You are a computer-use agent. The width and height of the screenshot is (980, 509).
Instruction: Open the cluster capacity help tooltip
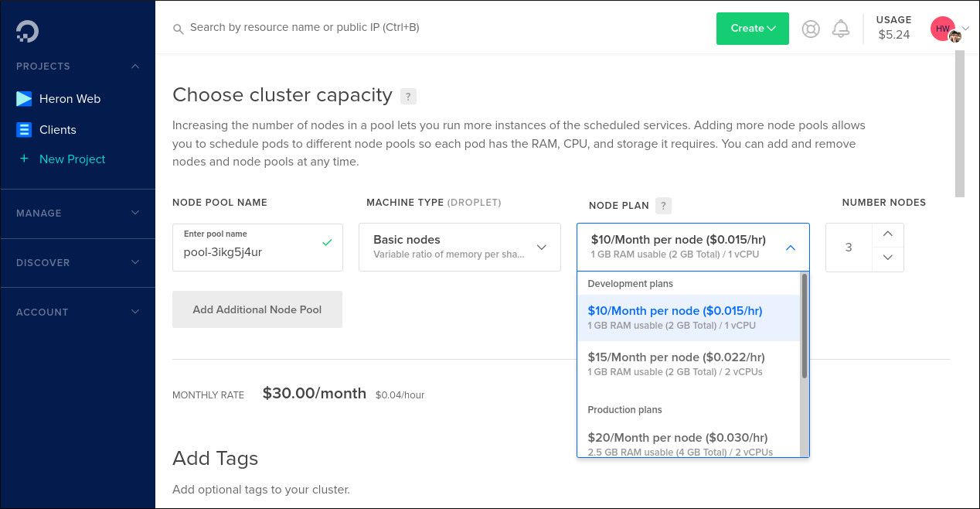(x=408, y=96)
